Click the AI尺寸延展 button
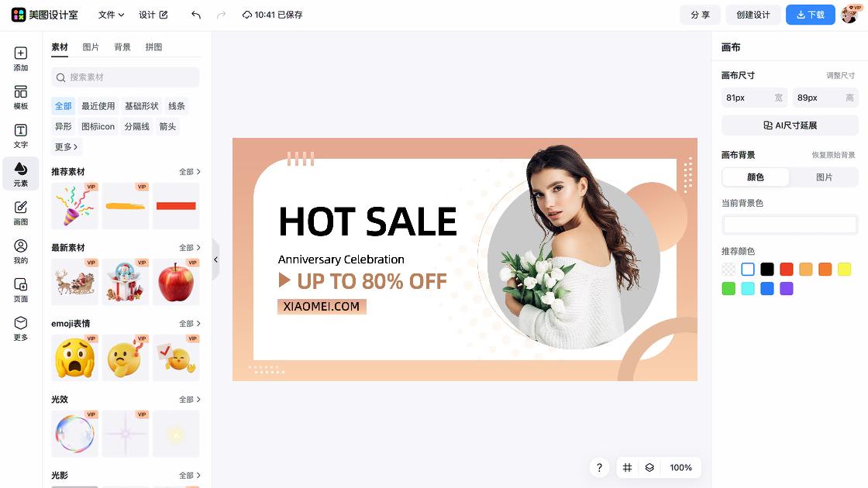This screenshot has width=868, height=488. [x=790, y=125]
